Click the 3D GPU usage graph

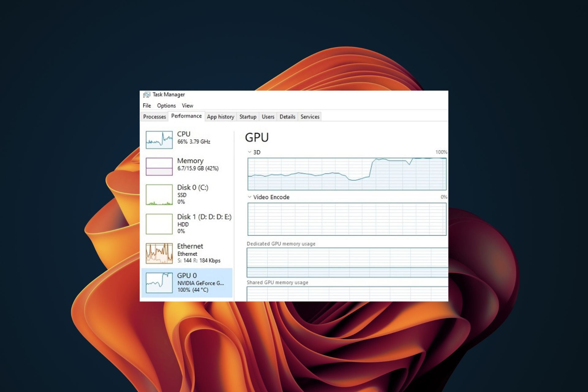[x=347, y=174]
